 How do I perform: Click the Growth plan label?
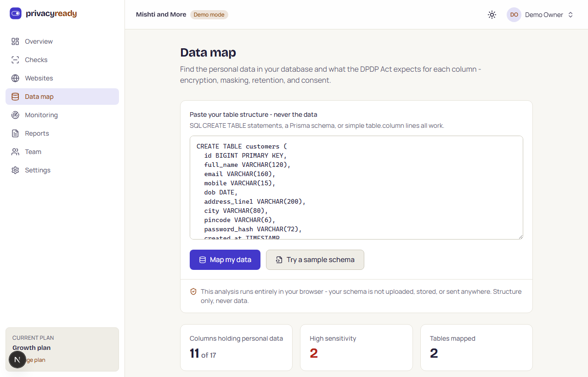32,348
